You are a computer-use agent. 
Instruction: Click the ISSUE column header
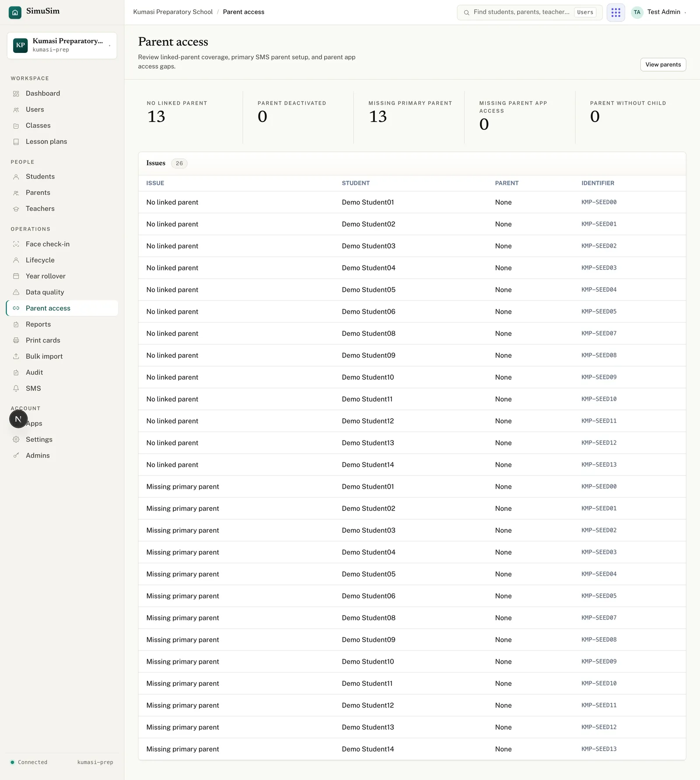[155, 183]
